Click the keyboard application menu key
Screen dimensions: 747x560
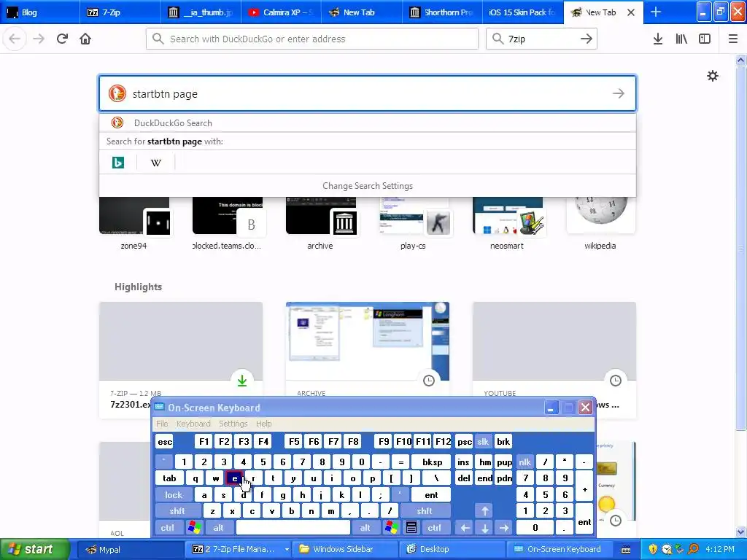click(411, 527)
